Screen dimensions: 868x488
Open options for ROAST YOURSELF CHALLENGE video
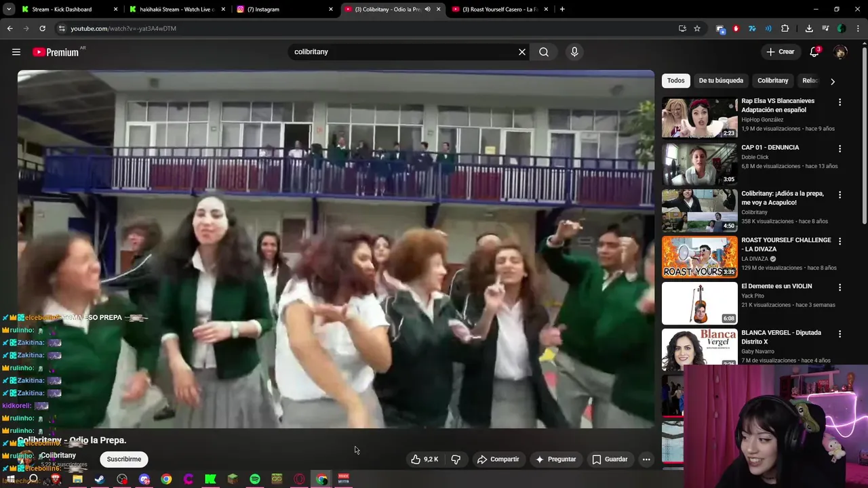click(840, 241)
